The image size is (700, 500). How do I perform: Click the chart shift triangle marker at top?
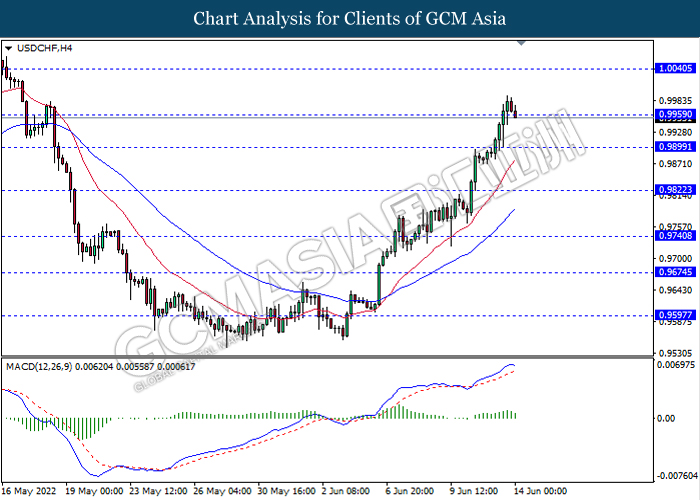pos(521,43)
